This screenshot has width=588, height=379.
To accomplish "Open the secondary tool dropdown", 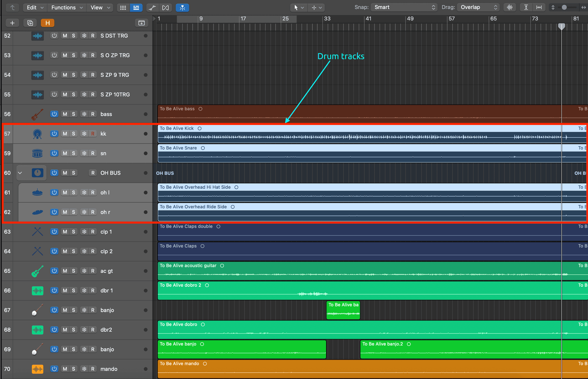I will (317, 8).
